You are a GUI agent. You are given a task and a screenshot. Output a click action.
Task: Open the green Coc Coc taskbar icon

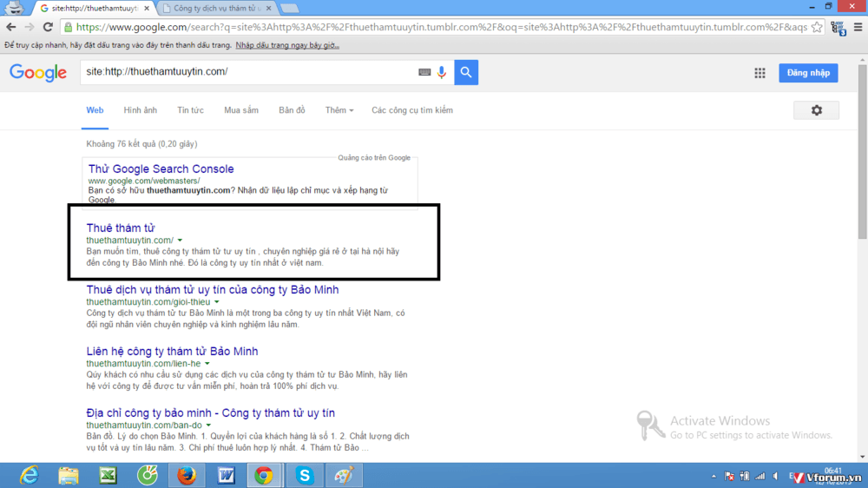(x=148, y=475)
